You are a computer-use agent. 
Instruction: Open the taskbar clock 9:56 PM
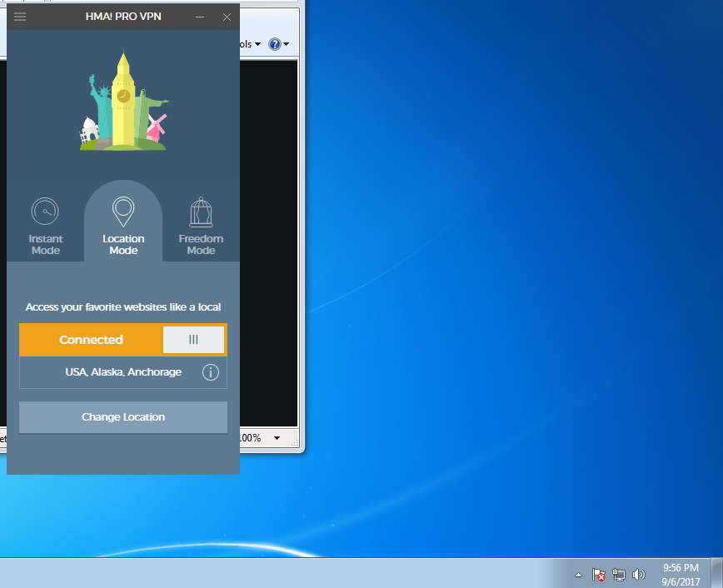click(x=681, y=575)
